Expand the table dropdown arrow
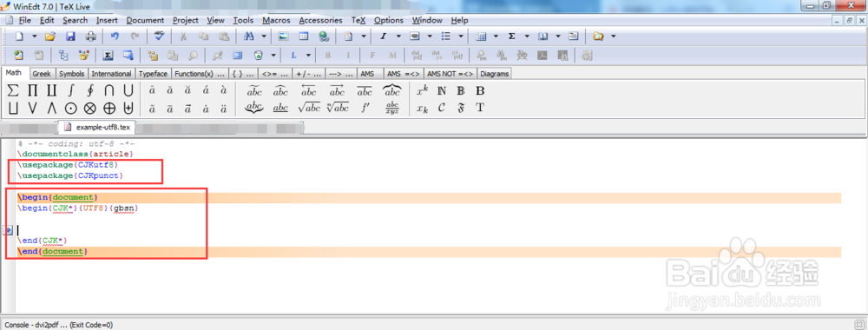This screenshot has height=330, width=868. pos(496,36)
